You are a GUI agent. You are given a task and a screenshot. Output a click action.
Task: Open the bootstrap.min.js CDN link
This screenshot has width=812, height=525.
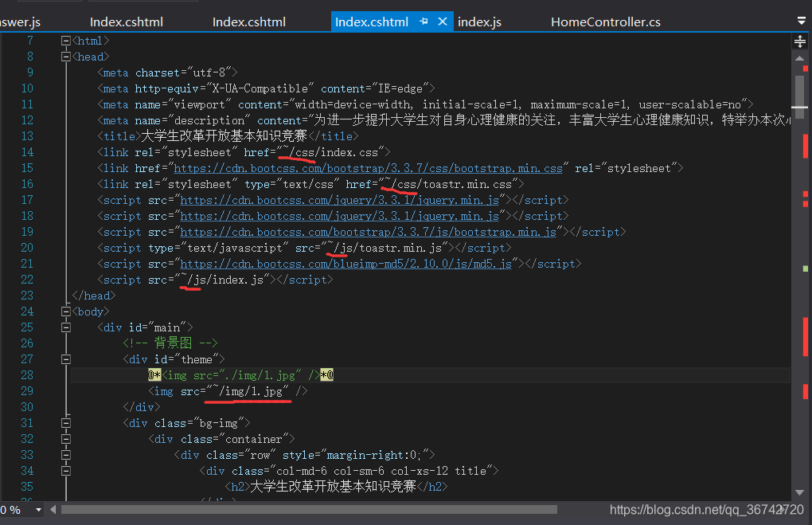coord(368,232)
